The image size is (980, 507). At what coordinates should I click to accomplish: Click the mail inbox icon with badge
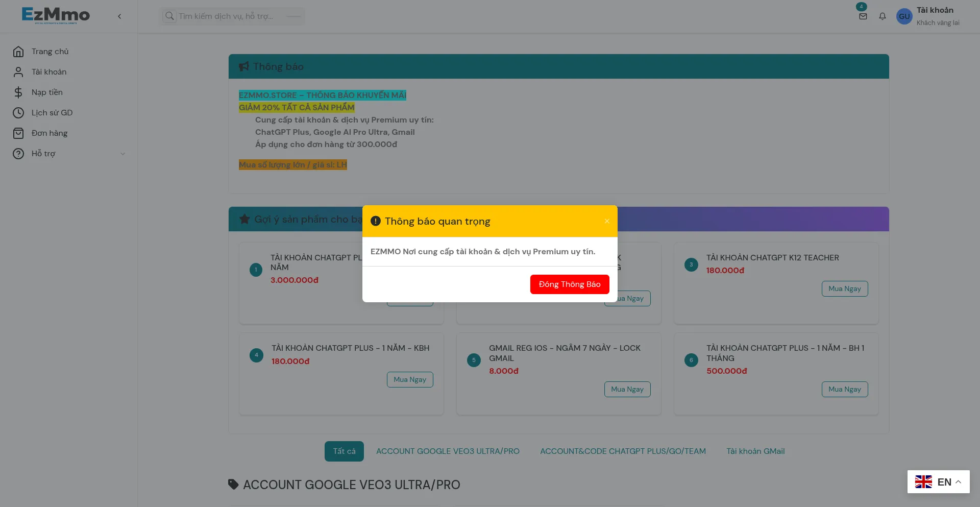tap(863, 16)
